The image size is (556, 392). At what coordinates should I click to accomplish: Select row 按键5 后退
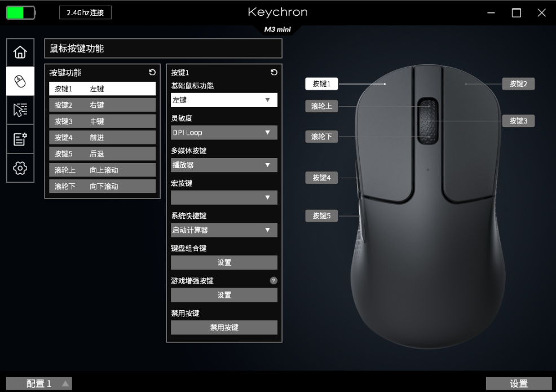click(x=102, y=153)
